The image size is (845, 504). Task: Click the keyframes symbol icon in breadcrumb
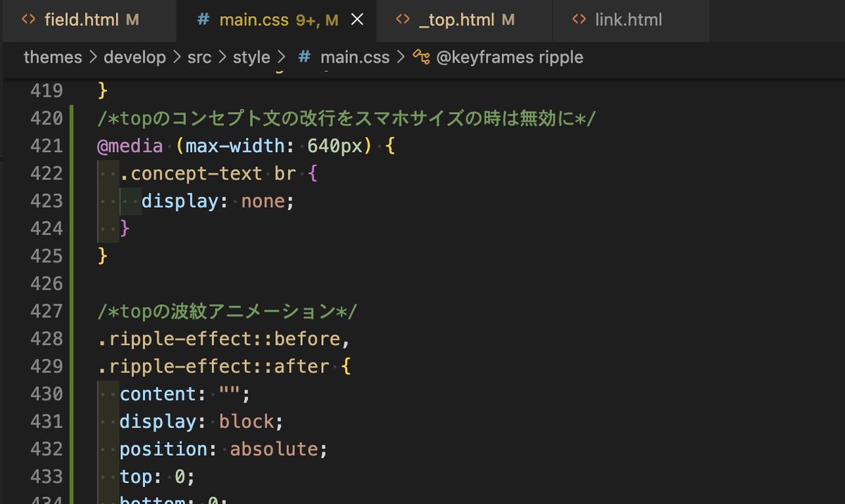(x=421, y=57)
